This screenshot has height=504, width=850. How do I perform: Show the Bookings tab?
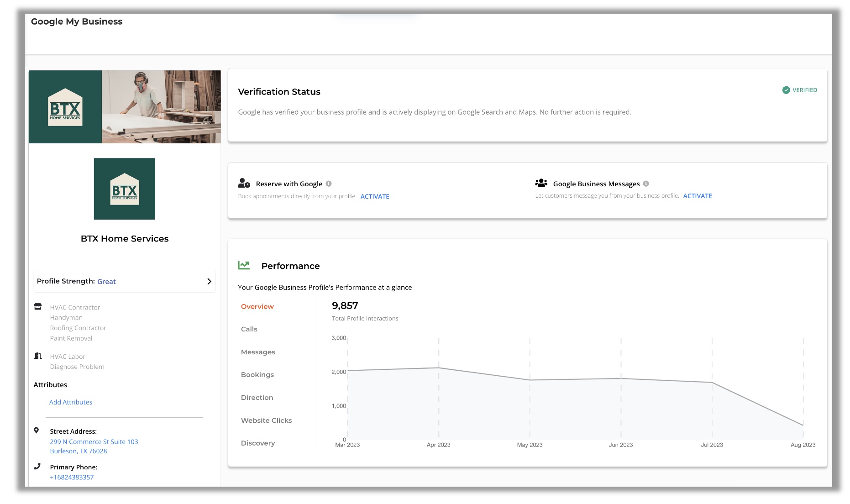pos(257,375)
